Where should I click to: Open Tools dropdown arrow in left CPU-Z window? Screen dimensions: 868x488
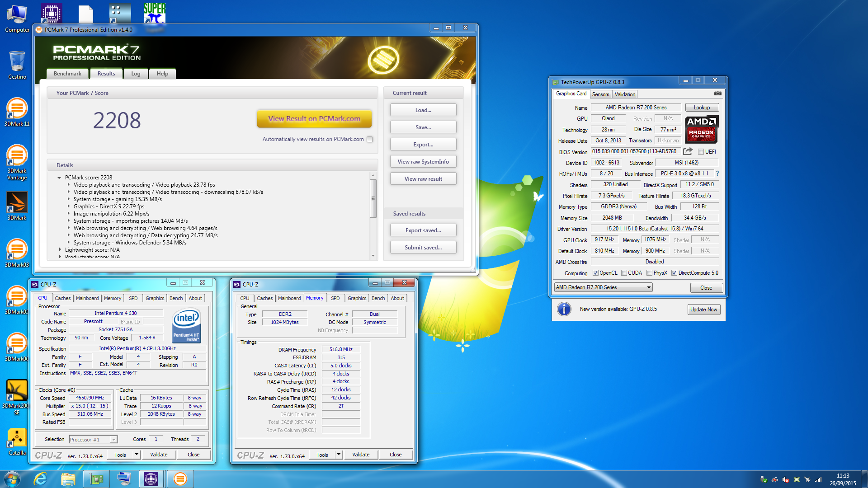(x=137, y=455)
